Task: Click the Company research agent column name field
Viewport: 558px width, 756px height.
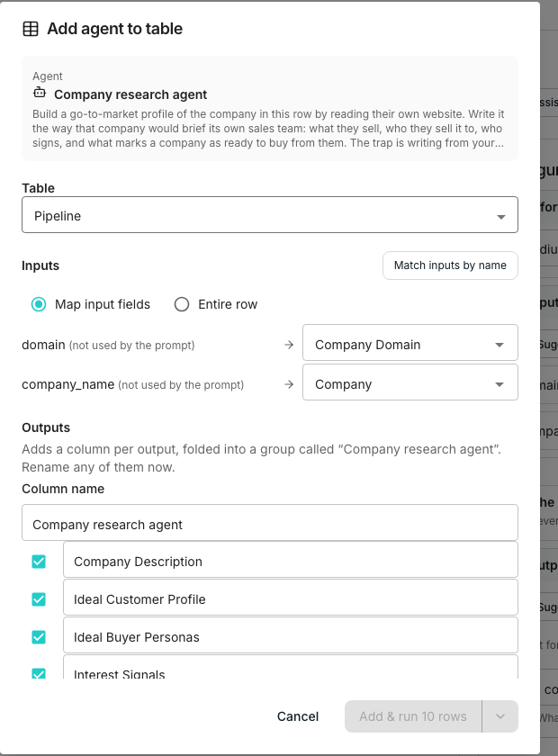Action: pyautogui.click(x=270, y=523)
